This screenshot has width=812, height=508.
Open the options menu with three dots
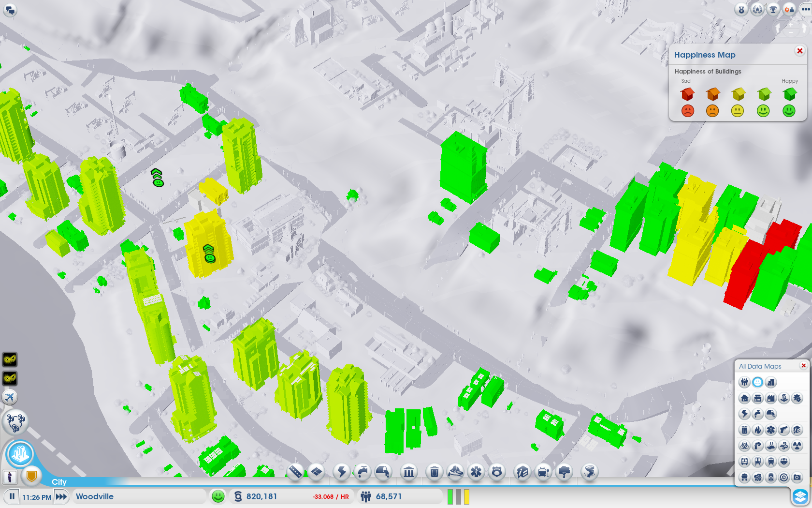805,9
